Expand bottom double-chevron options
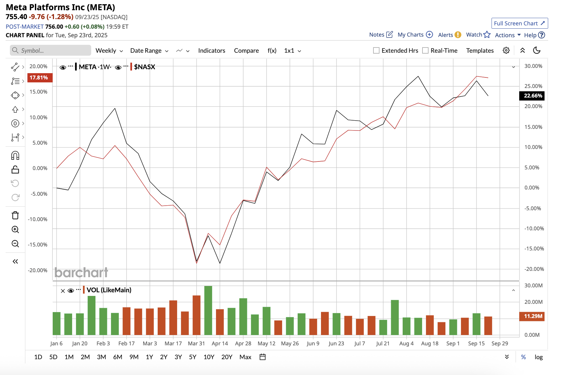 (507, 357)
